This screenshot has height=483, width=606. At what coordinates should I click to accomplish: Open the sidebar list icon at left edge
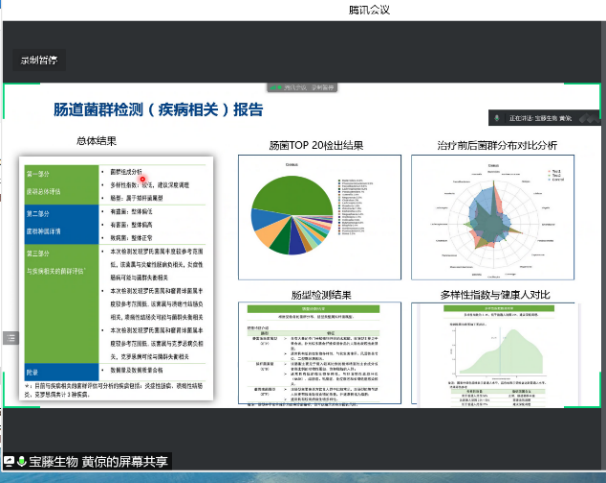coord(11,338)
